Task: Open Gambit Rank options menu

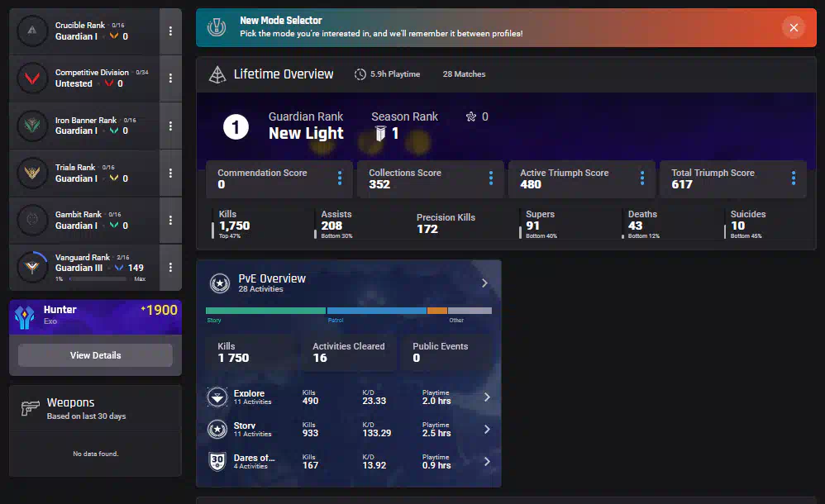Action: tap(170, 220)
